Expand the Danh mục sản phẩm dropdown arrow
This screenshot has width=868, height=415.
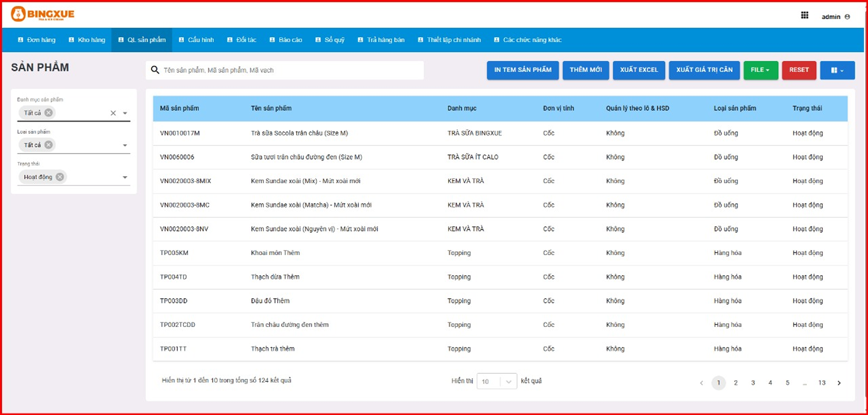[x=125, y=113]
